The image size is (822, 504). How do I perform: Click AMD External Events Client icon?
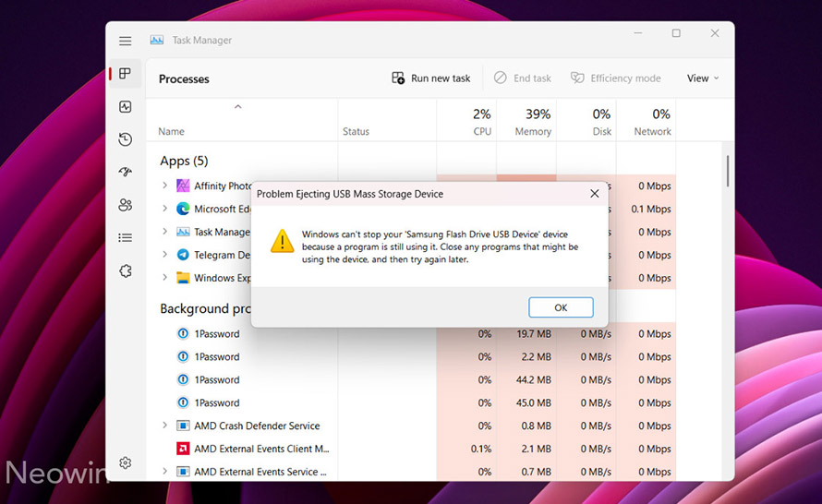(x=183, y=449)
